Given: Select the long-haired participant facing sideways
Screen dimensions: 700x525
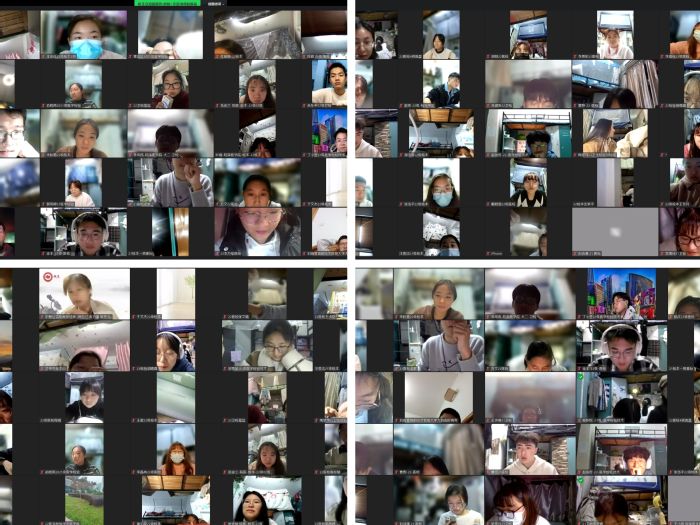Looking at the screenshot, I should coord(600,133).
